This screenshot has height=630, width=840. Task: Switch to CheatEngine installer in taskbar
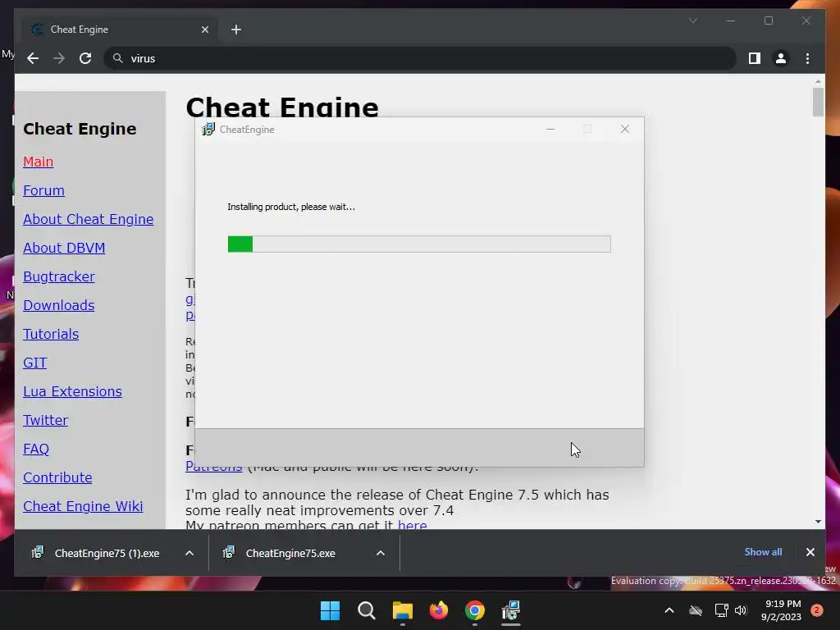click(x=511, y=610)
